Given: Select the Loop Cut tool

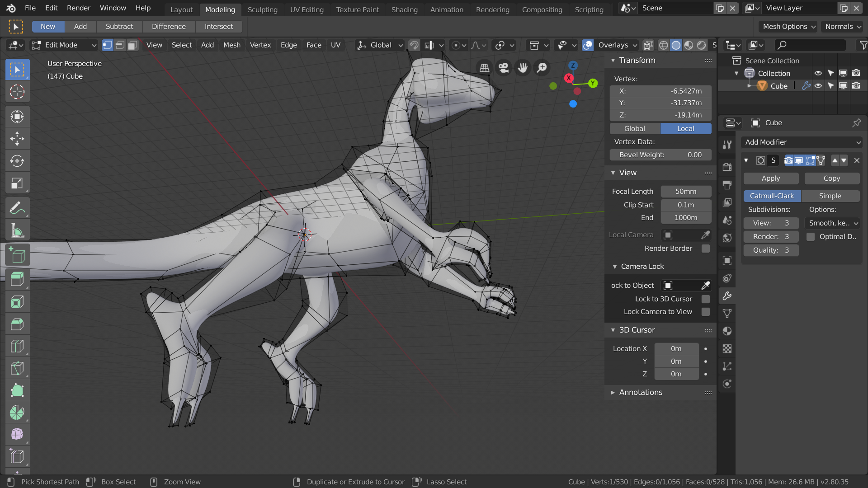Looking at the screenshot, I should click(x=17, y=346).
